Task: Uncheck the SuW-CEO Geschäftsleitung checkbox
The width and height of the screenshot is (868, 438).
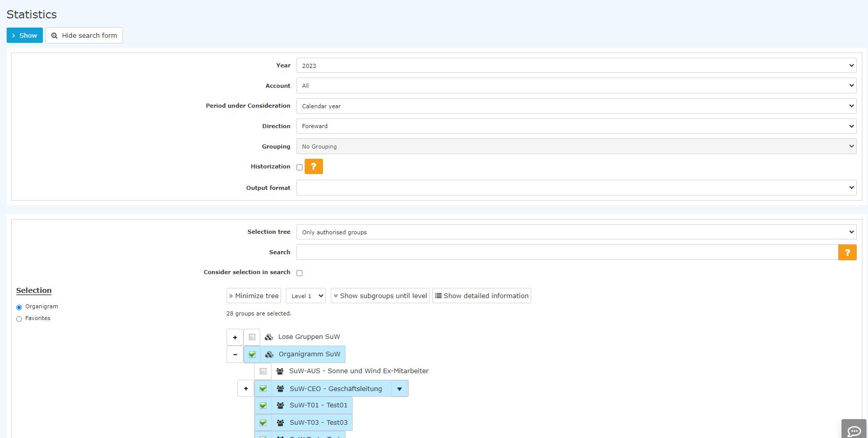Action: pyautogui.click(x=263, y=388)
